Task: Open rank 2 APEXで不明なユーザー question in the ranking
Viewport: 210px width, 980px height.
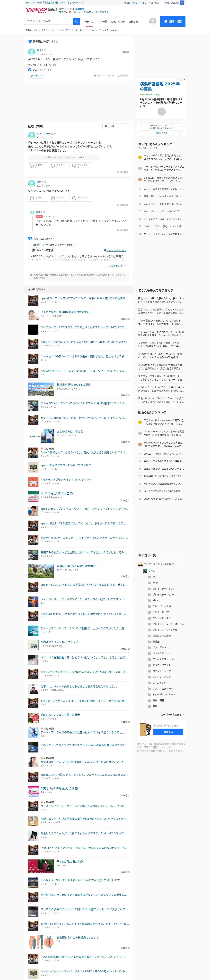Action: [164, 168]
